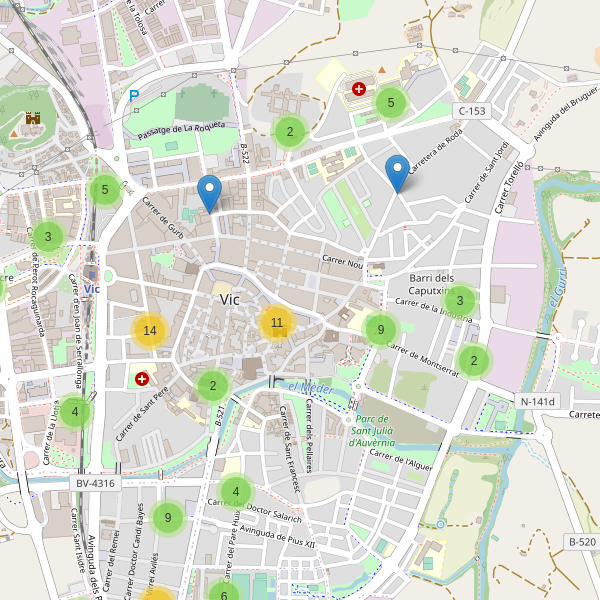
Task: Click the Carrer dels Pellaires label
Action: pos(309,435)
